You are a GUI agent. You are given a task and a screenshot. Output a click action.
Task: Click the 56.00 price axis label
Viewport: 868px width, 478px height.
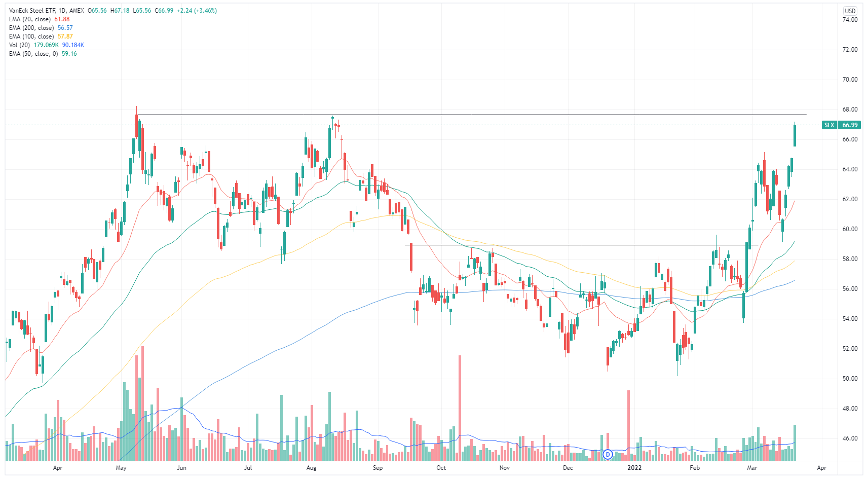point(850,289)
